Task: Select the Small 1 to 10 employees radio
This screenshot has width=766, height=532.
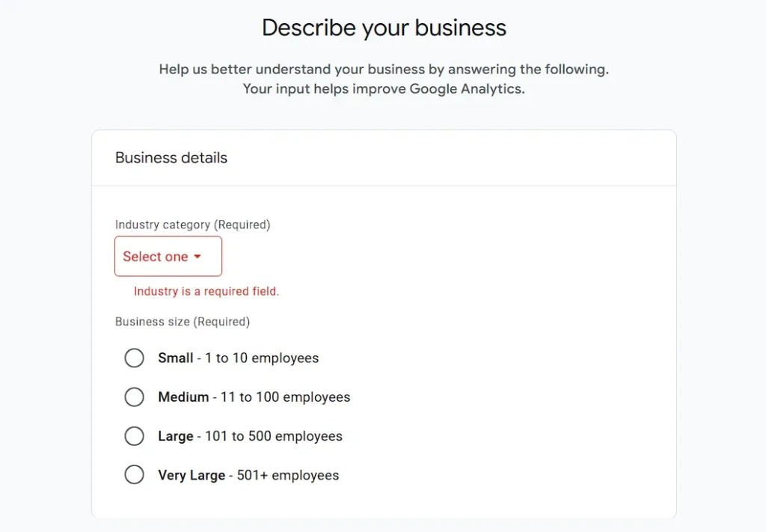Action: [135, 358]
